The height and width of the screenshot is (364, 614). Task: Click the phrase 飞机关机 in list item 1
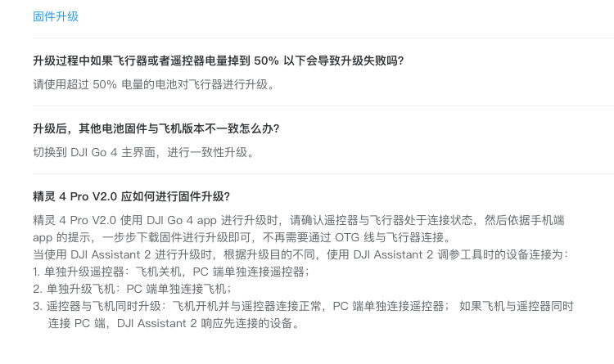point(158,272)
